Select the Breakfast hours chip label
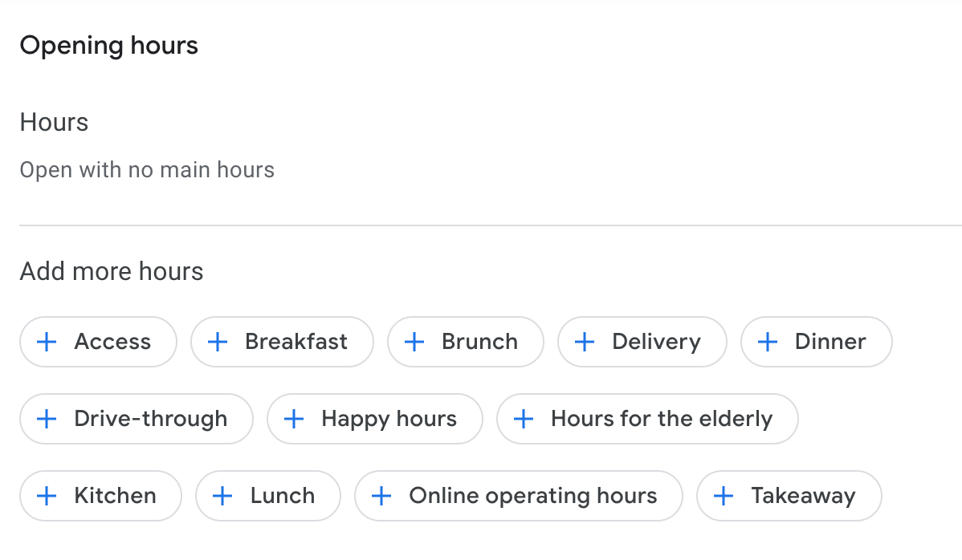 [296, 342]
